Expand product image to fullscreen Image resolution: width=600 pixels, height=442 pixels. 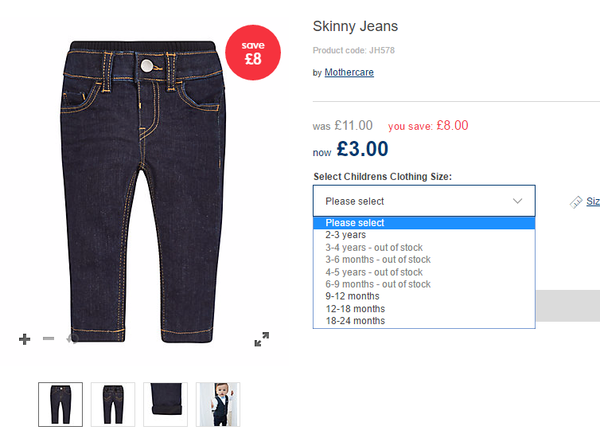coord(262,339)
